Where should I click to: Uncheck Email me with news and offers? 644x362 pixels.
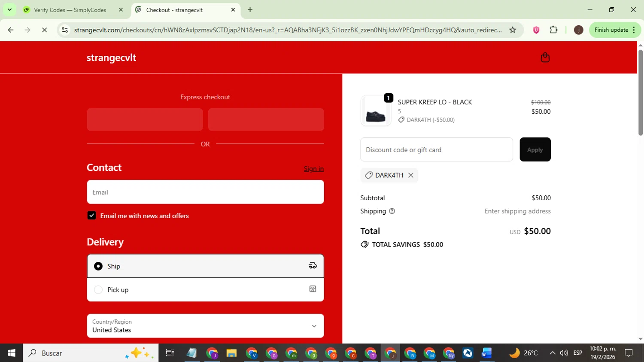(91, 216)
